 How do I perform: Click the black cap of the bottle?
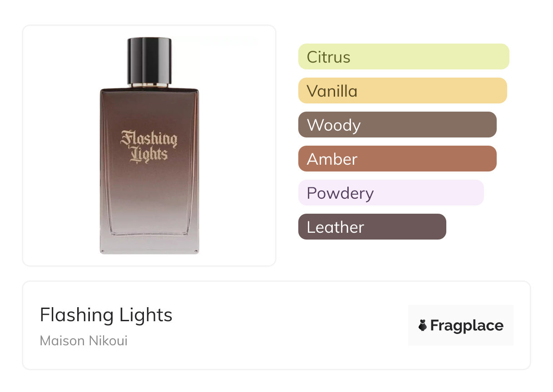149,60
